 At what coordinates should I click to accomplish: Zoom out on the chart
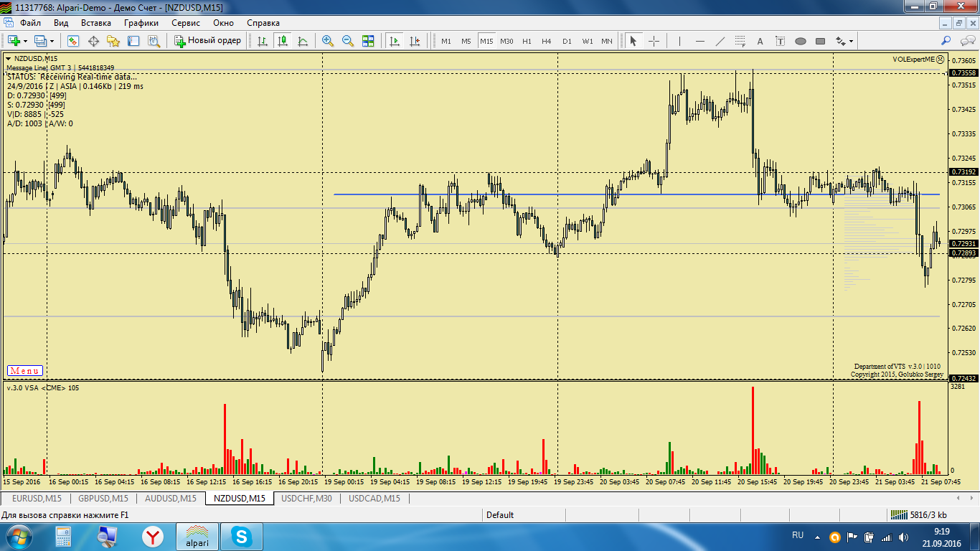click(348, 41)
